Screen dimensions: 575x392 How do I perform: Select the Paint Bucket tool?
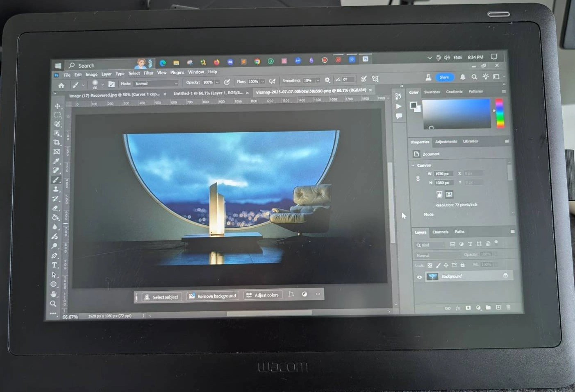pyautogui.click(x=55, y=217)
